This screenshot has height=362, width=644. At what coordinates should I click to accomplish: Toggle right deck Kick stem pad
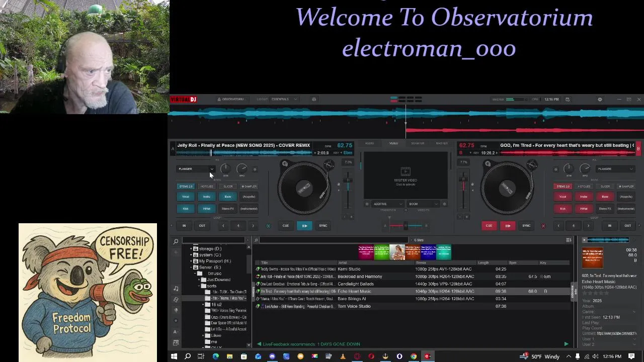coord(563,209)
